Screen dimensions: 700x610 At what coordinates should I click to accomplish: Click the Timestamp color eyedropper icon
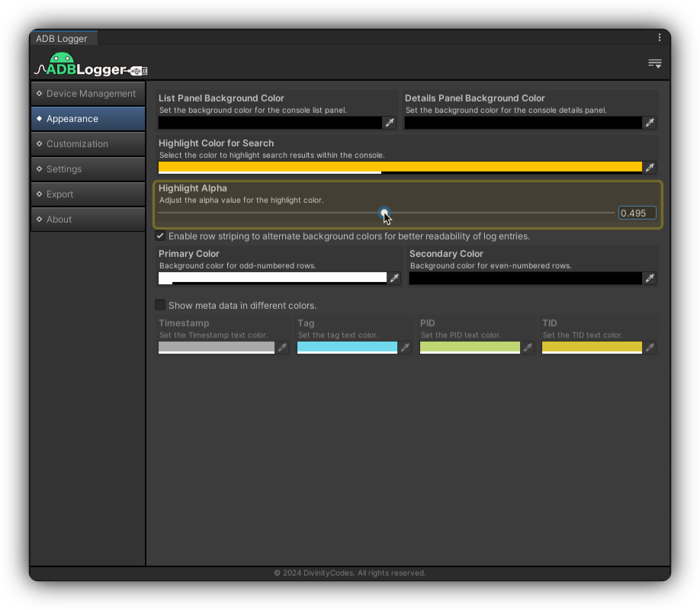pyautogui.click(x=282, y=348)
